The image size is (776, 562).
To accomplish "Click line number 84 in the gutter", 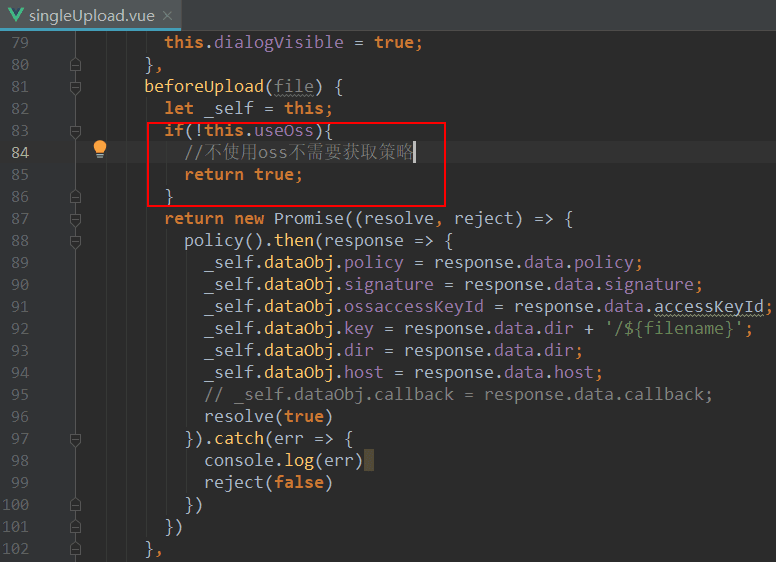I will 20,152.
